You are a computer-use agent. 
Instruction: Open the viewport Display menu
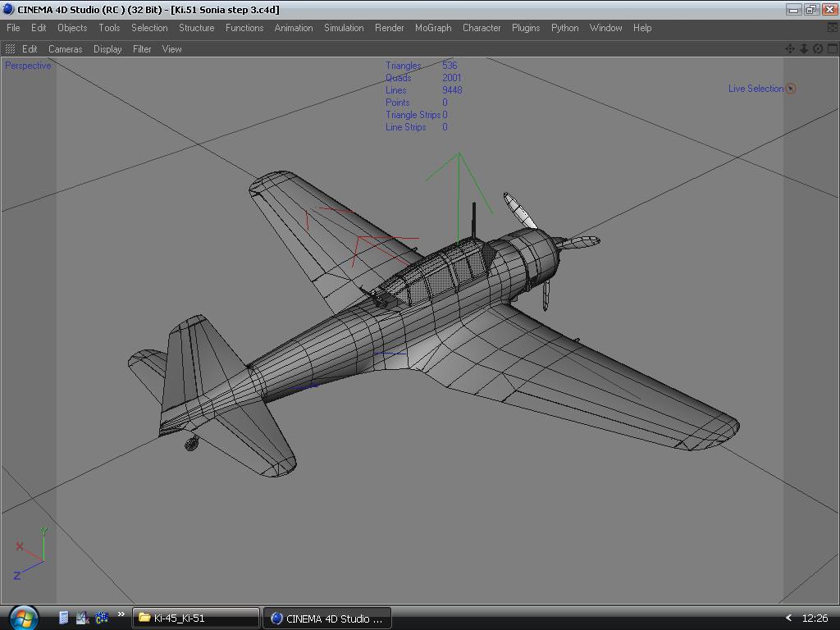click(x=107, y=49)
